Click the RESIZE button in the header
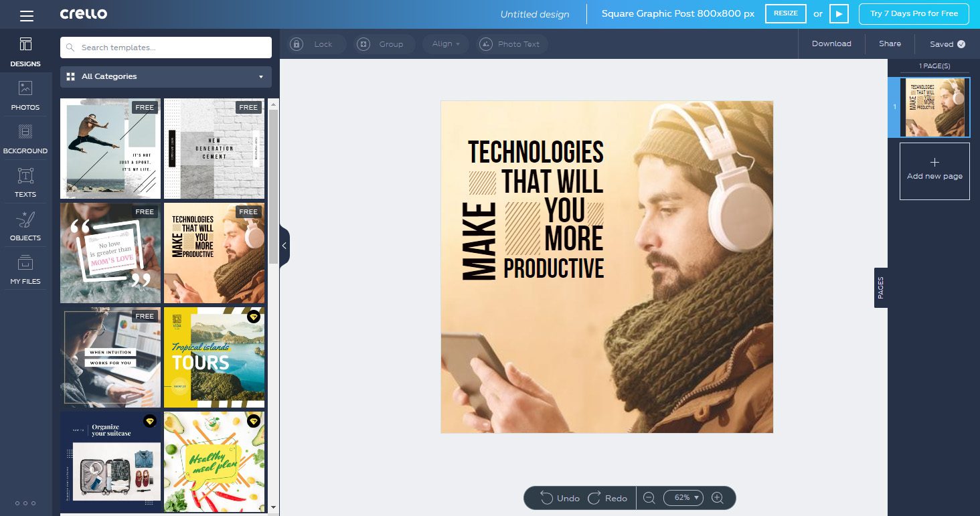 click(x=785, y=13)
